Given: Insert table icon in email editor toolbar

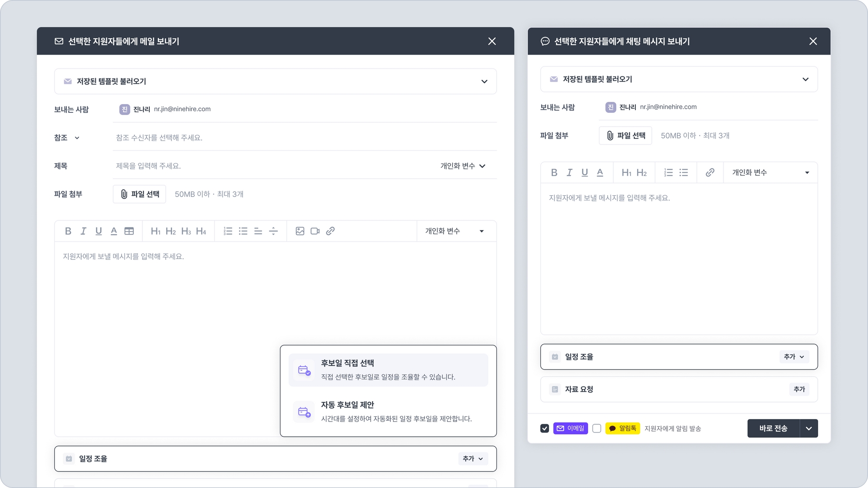Looking at the screenshot, I should (129, 231).
